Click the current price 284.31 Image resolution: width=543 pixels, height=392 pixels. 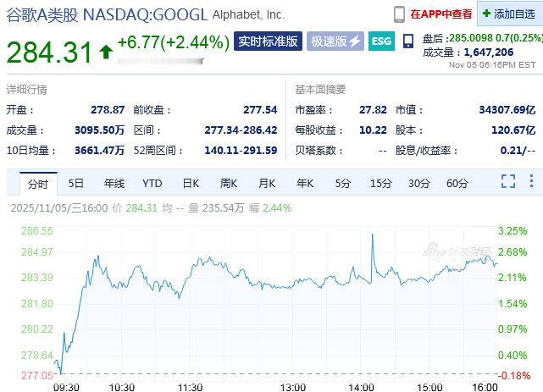pyautogui.click(x=49, y=52)
